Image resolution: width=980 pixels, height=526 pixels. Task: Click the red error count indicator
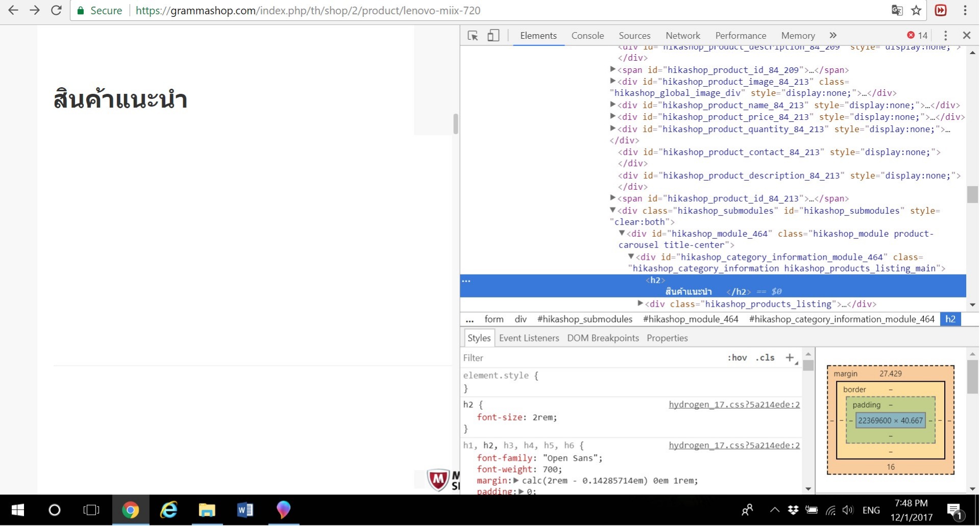[917, 35]
